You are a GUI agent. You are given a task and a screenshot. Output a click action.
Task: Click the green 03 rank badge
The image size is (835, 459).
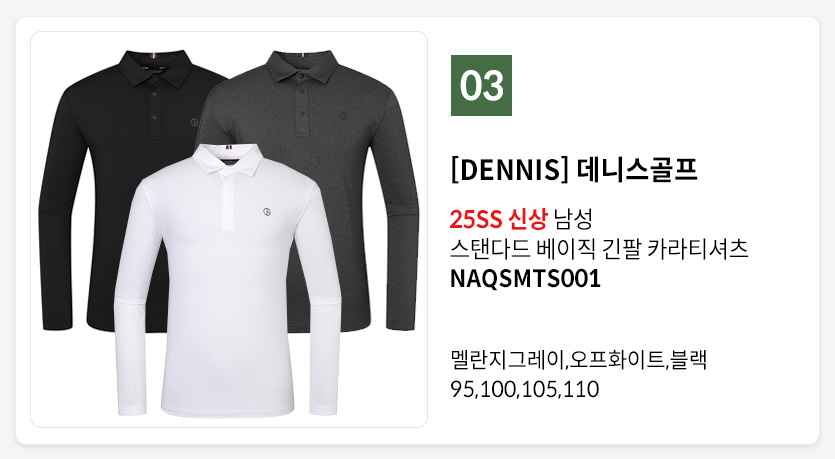click(481, 85)
